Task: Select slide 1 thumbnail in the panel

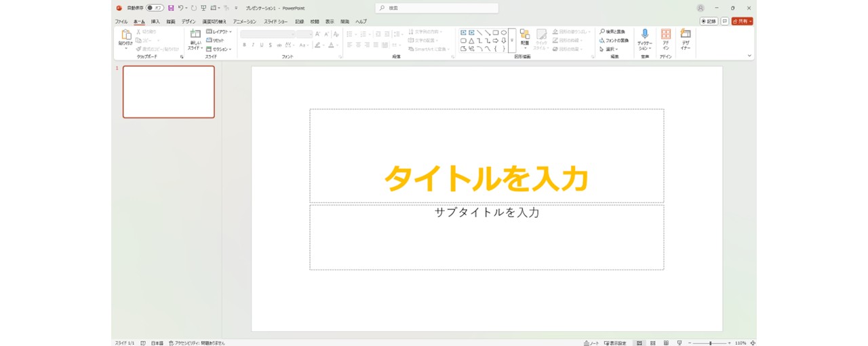Action: [x=168, y=92]
